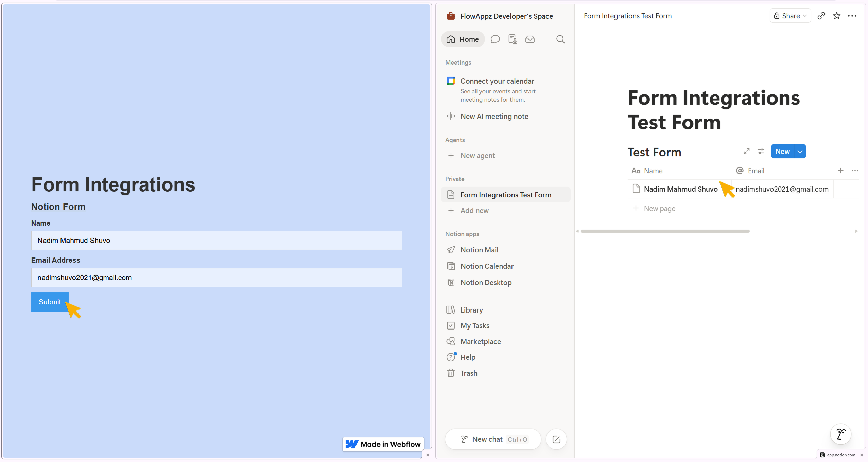Open table column options three-dots
868x462 pixels.
[855, 171]
